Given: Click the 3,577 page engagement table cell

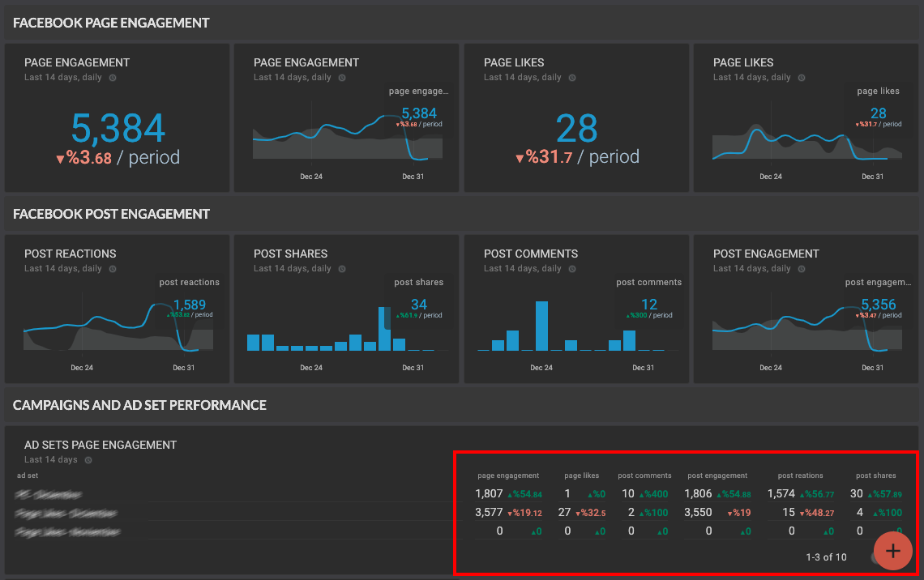Looking at the screenshot, I should point(489,513).
